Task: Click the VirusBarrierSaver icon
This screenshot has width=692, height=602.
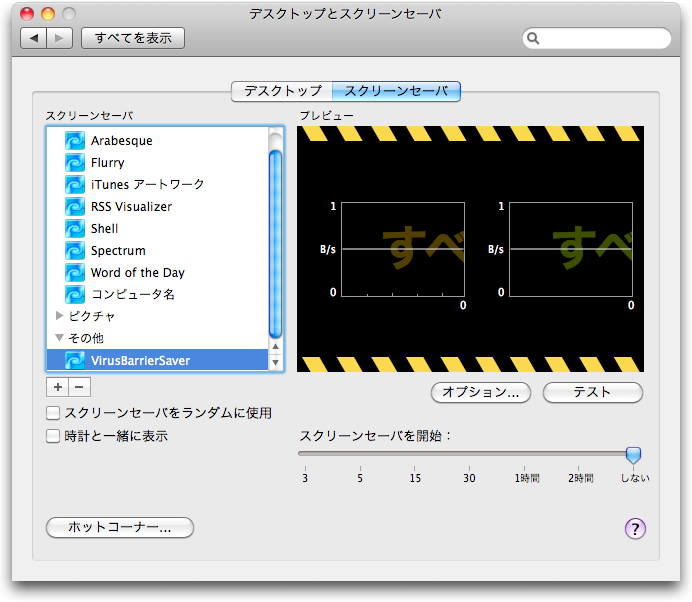Action: [x=75, y=361]
